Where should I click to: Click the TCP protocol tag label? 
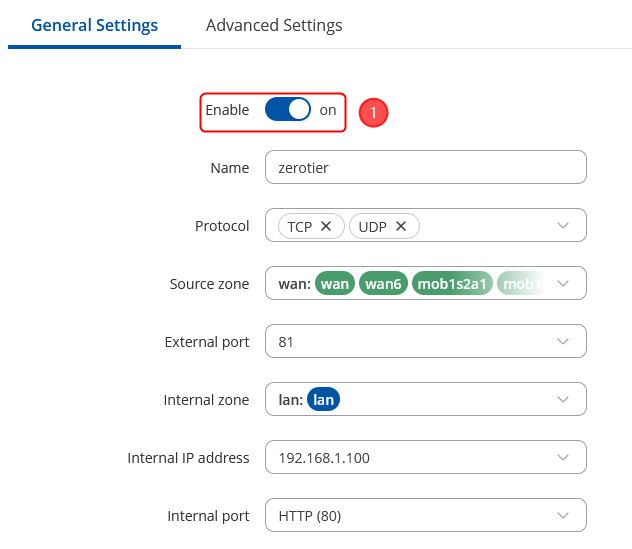tap(299, 226)
